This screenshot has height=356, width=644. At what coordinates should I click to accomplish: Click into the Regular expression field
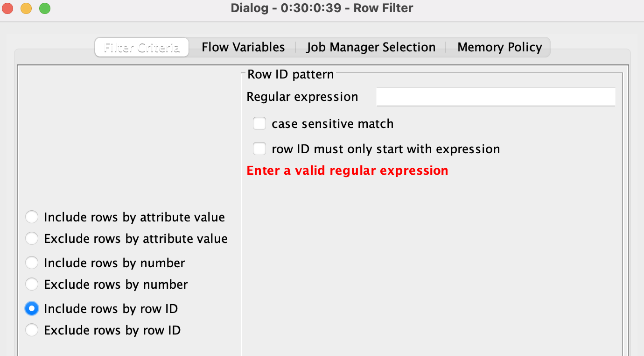[x=496, y=97]
